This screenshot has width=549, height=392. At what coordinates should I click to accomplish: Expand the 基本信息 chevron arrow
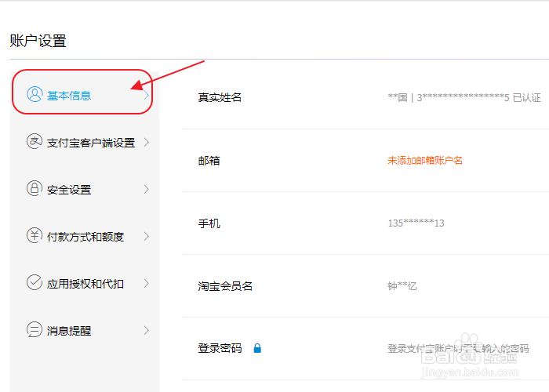coord(147,95)
